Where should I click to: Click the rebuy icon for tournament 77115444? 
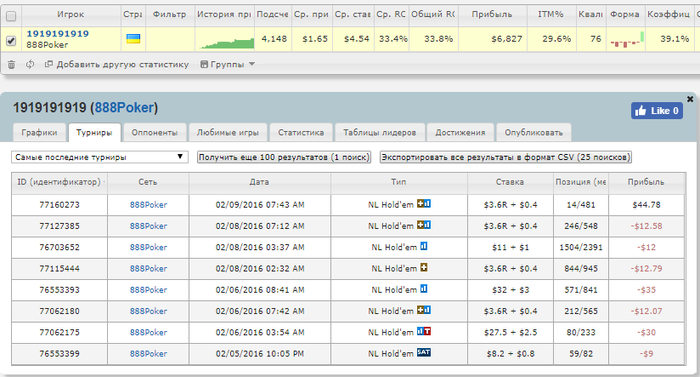pos(424,268)
